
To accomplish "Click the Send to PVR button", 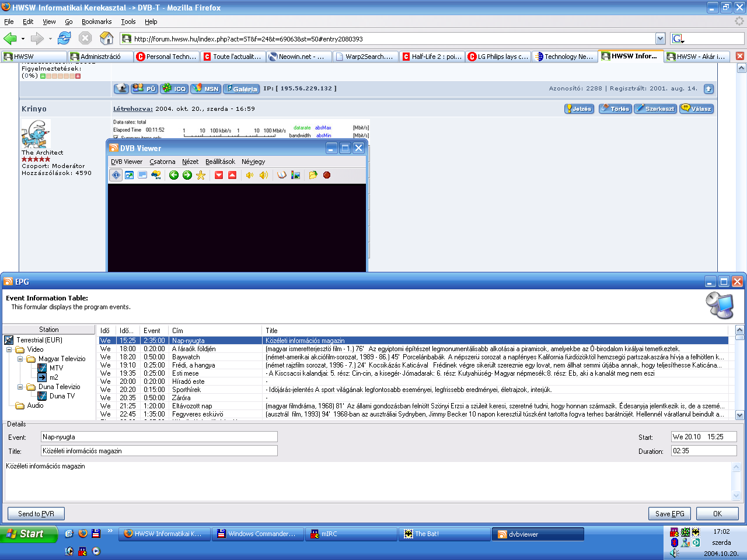I will click(x=36, y=514).
